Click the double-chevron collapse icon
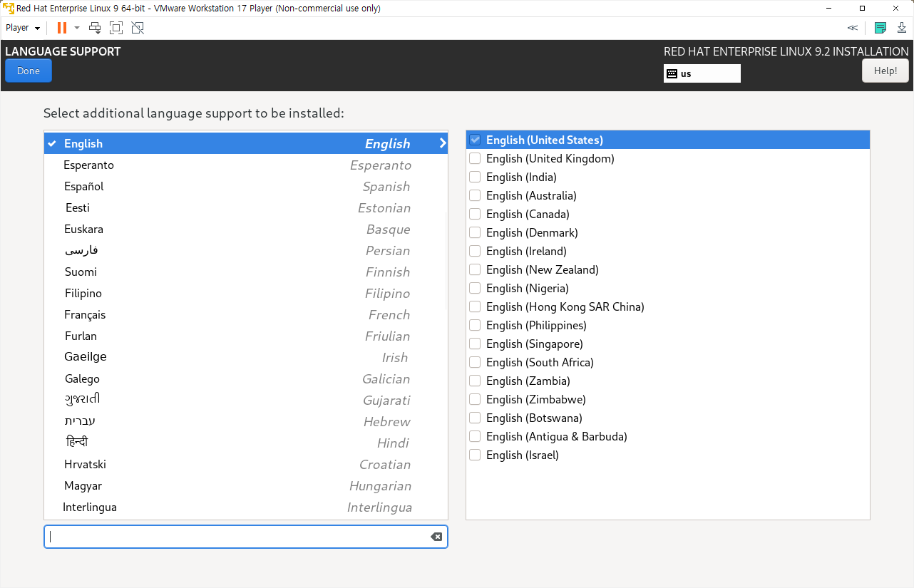The height and width of the screenshot is (588, 914). click(x=853, y=28)
